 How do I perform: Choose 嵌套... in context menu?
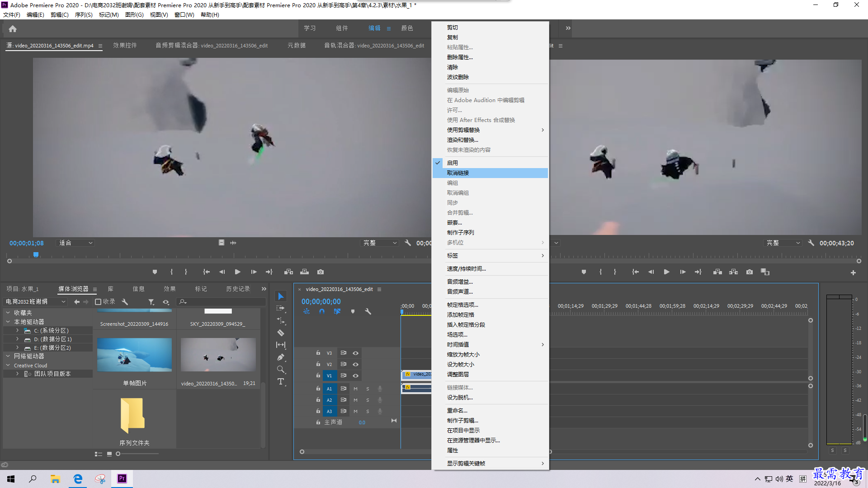pyautogui.click(x=490, y=223)
